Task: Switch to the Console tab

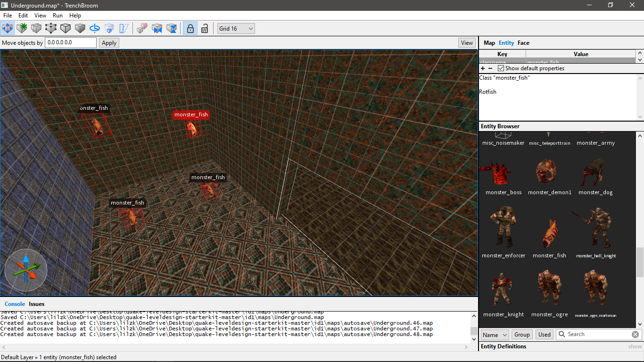Action: [15, 304]
